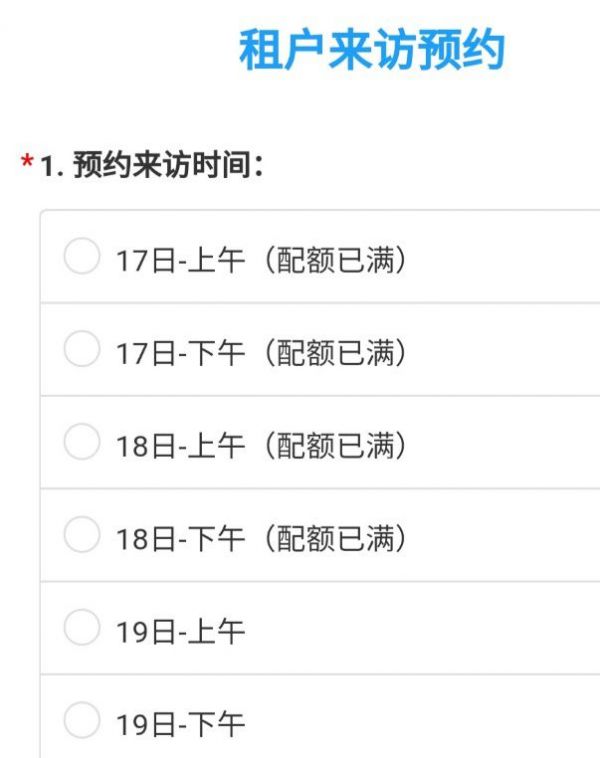Tap the 18日-下午 date text
The width and height of the screenshot is (600, 758).
coord(180,539)
